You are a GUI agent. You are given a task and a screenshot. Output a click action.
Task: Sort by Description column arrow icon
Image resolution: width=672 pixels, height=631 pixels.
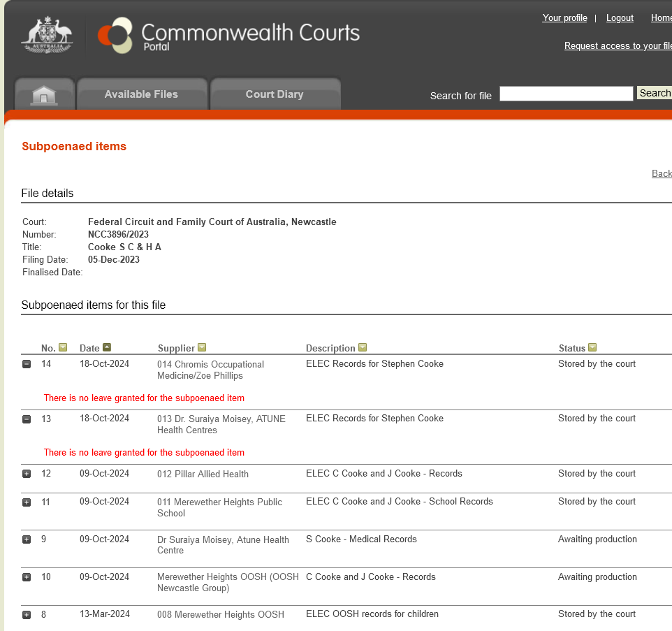[x=363, y=348]
